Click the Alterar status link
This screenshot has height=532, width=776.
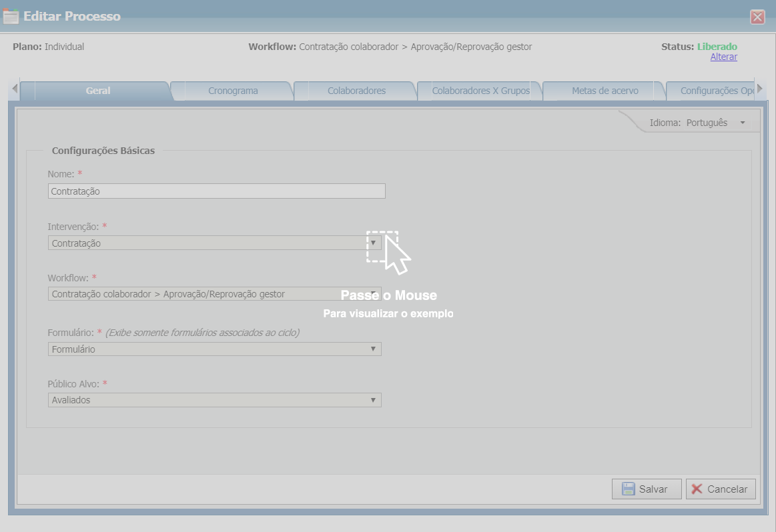pyautogui.click(x=723, y=57)
